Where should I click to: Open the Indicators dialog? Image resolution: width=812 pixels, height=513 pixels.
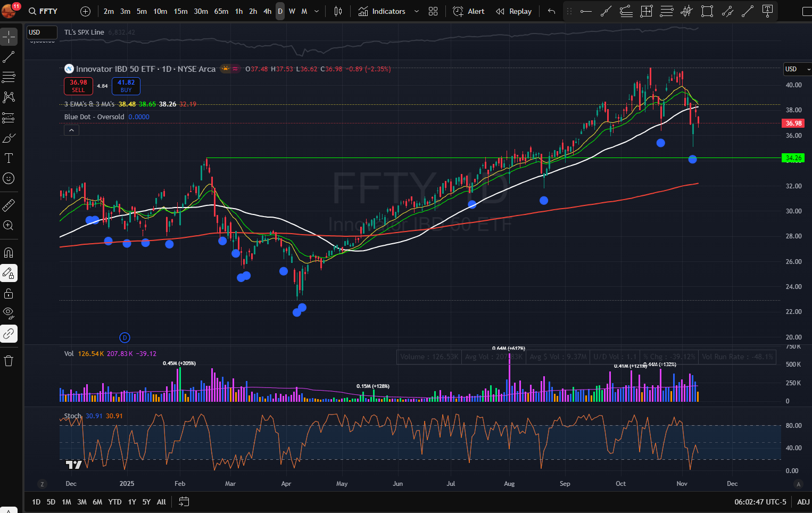click(x=382, y=11)
